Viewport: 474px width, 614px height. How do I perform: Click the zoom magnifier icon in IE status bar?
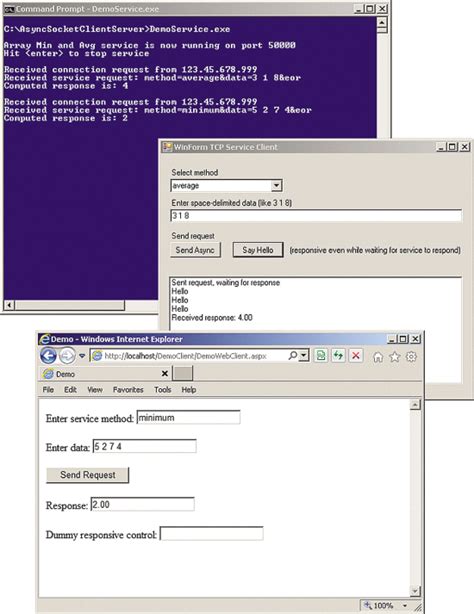coord(367,605)
